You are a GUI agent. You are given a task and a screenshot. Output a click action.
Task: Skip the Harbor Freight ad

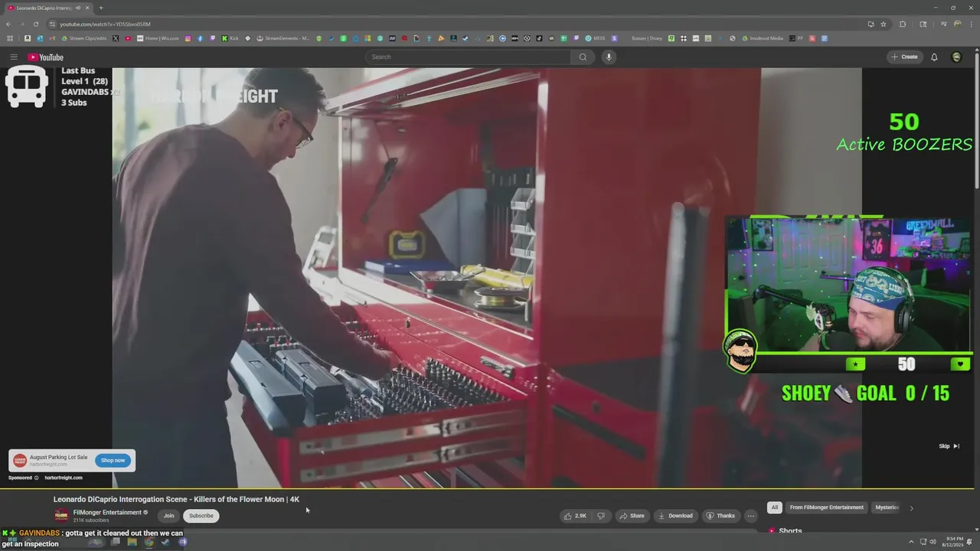pyautogui.click(x=949, y=446)
